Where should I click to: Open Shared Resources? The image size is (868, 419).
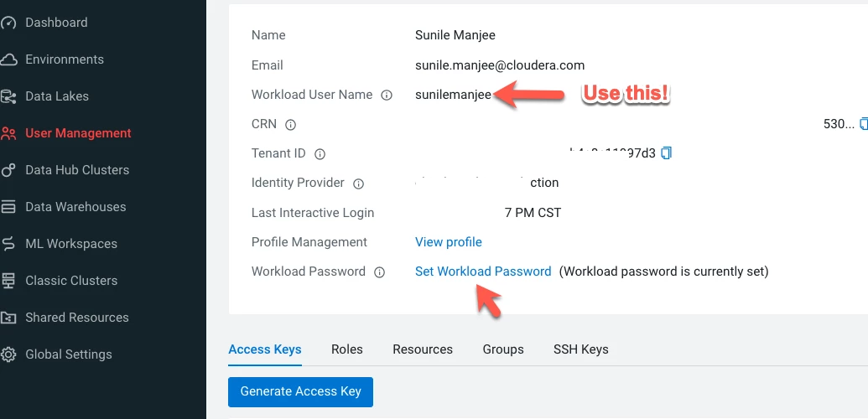point(77,318)
